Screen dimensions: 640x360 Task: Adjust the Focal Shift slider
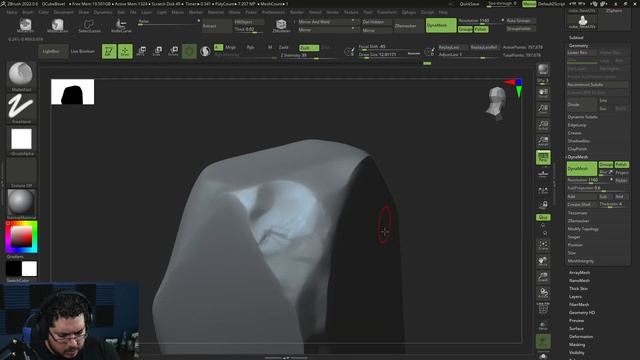pos(389,47)
